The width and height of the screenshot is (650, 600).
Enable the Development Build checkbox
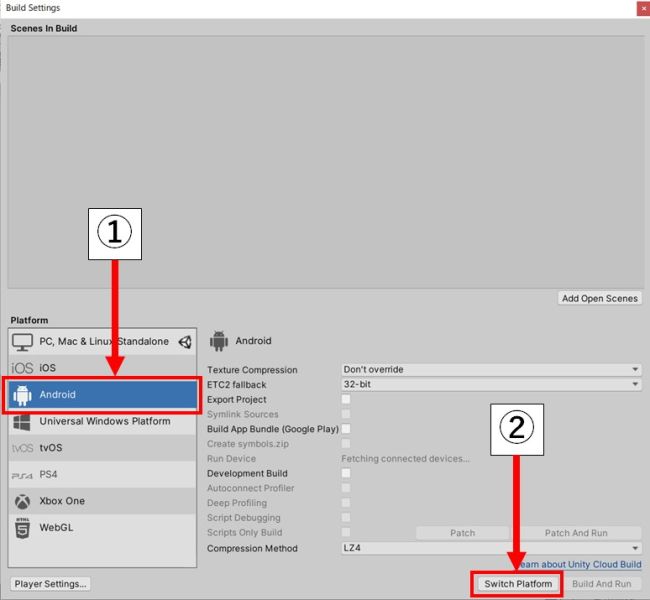point(346,473)
